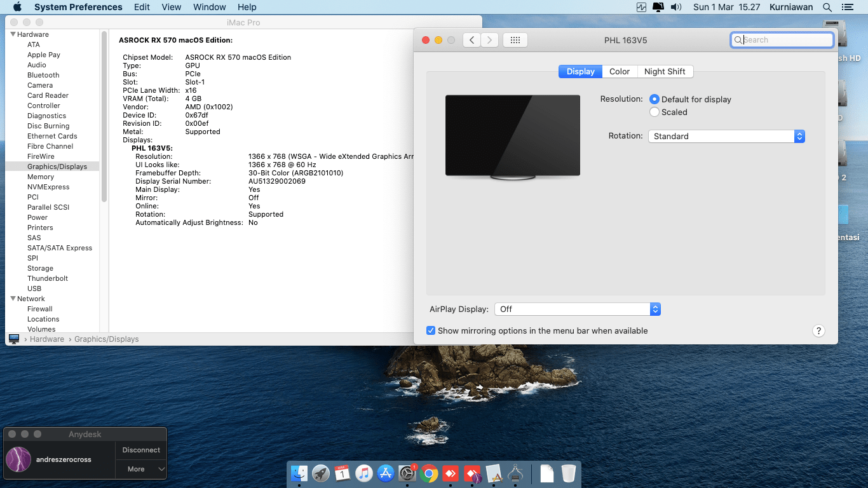Click the Finder icon in the dock
The width and height of the screenshot is (868, 488).
pyautogui.click(x=299, y=473)
